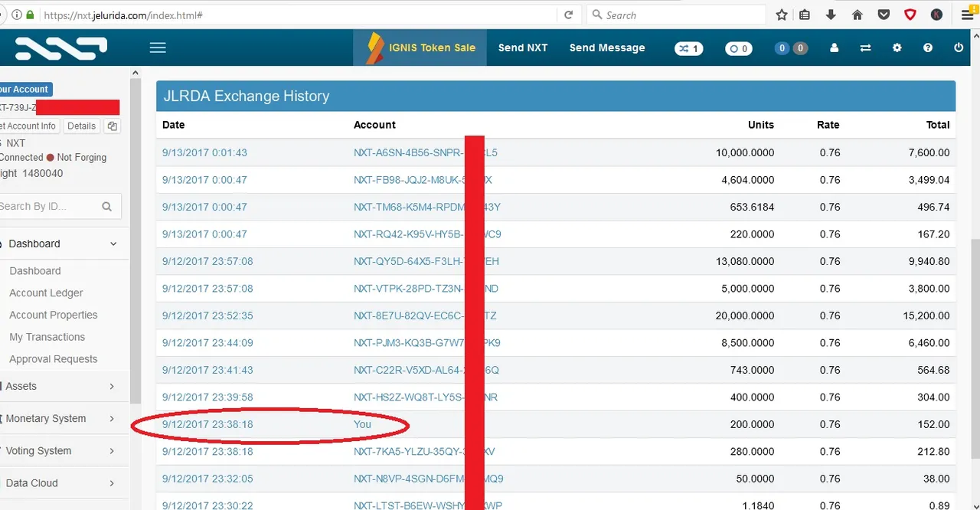Viewport: 980px width, 510px height.
Task: Open account NXT-N8VP-4SGN link
Action: [x=429, y=479]
